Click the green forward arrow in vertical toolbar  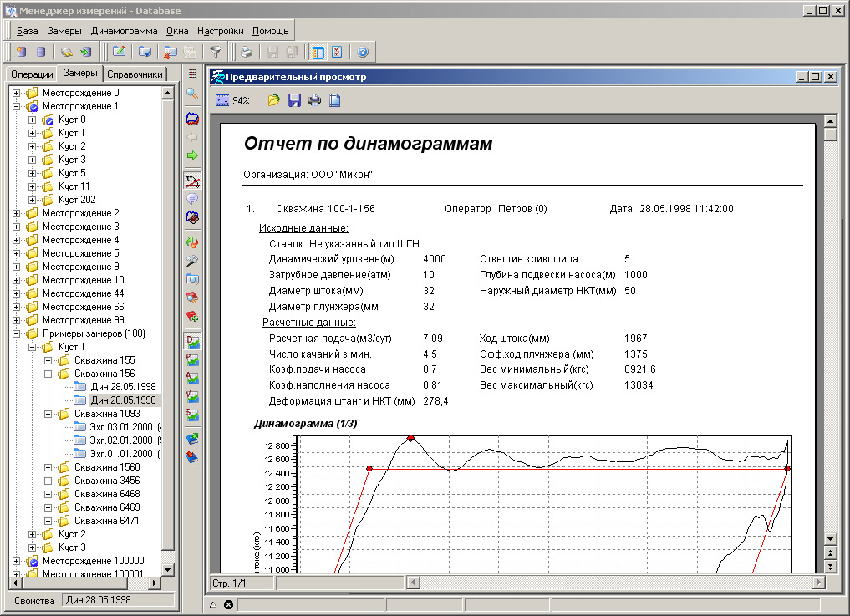tap(192, 155)
